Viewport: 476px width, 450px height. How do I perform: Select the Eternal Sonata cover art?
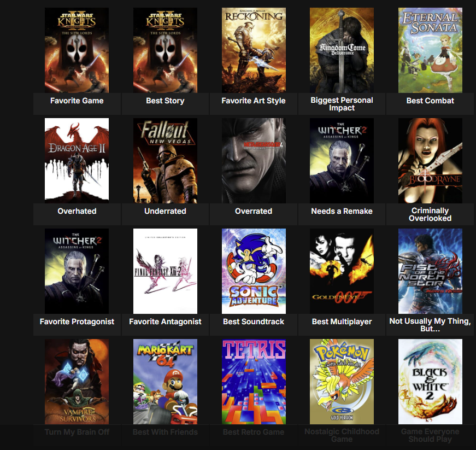click(430, 50)
